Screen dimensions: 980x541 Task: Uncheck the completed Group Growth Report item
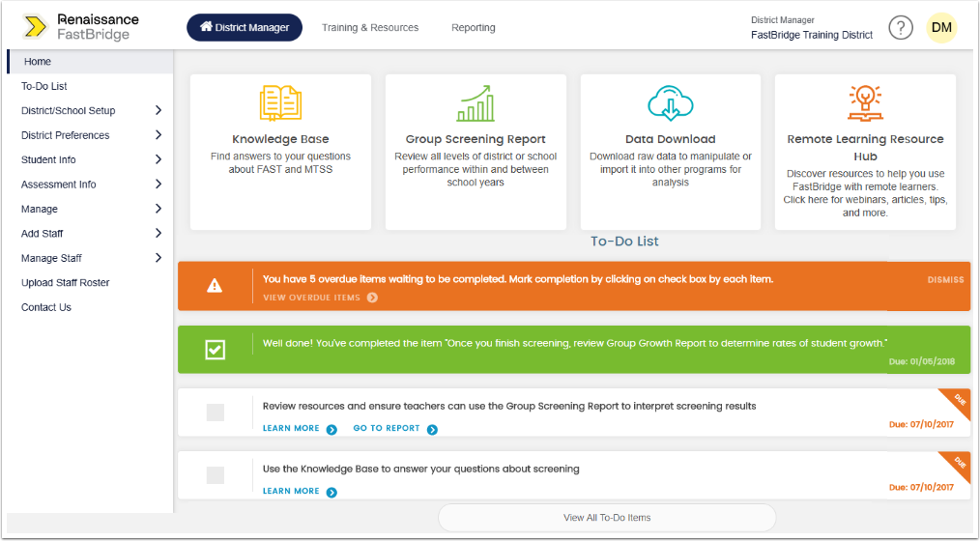tap(215, 350)
